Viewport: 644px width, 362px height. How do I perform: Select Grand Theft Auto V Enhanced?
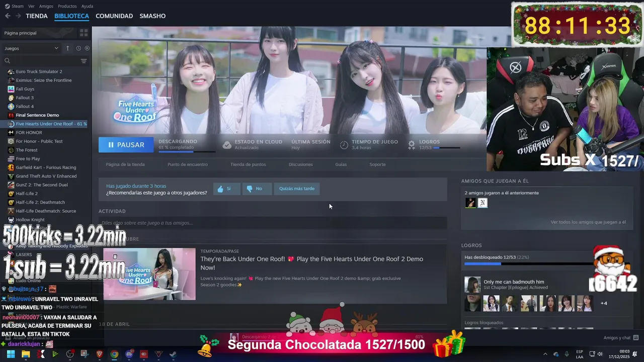click(46, 176)
